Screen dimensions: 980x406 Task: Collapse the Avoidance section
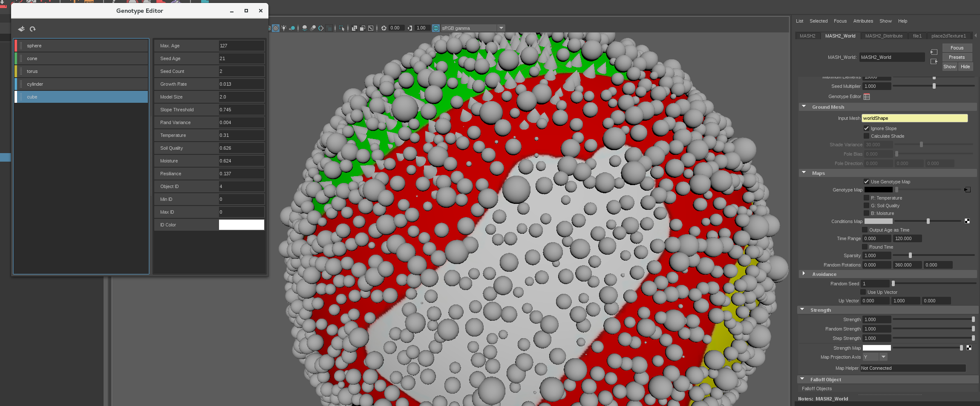coord(804,273)
